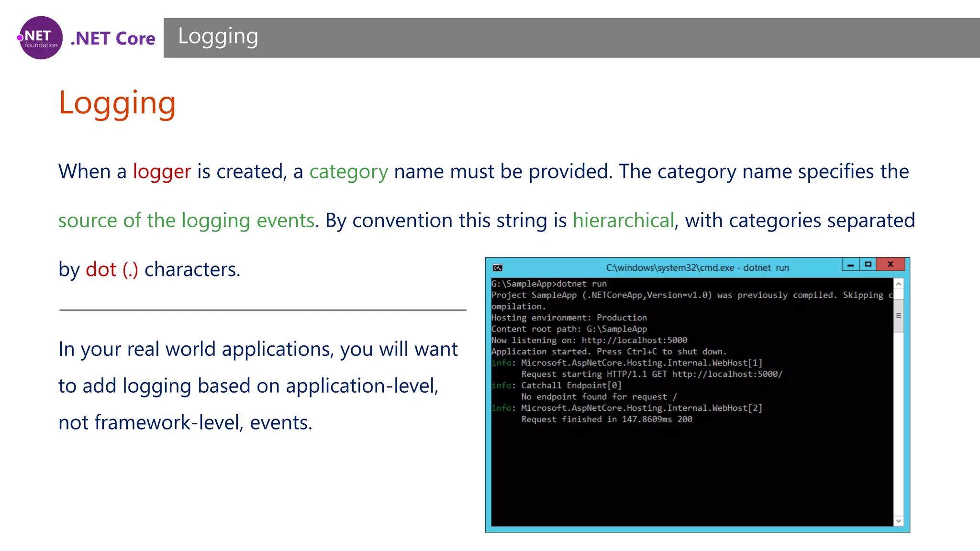Click the first green info label in console

click(x=501, y=363)
